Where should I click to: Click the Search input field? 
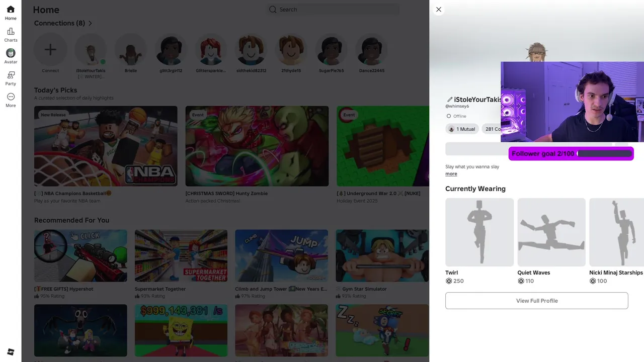pyautogui.click(x=333, y=10)
